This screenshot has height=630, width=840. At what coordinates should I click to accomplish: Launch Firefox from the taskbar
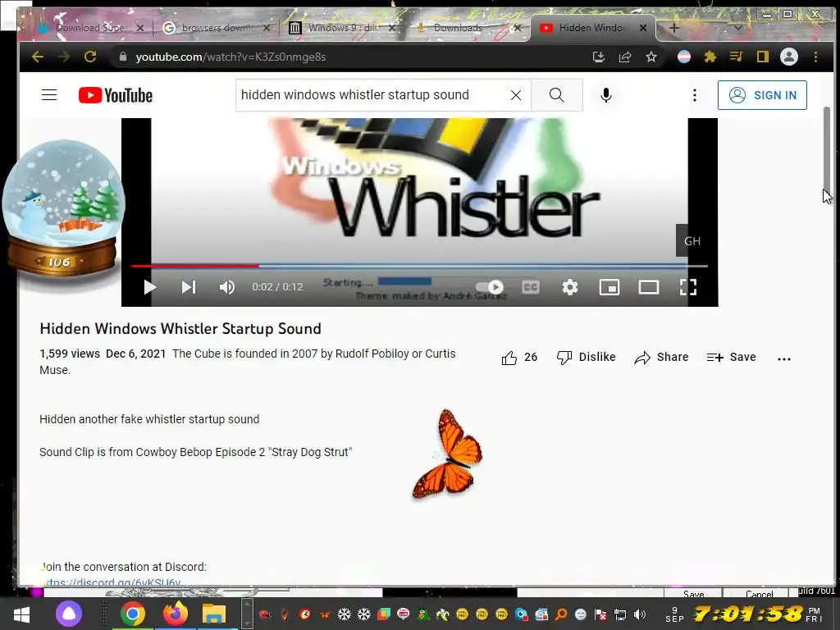point(175,614)
